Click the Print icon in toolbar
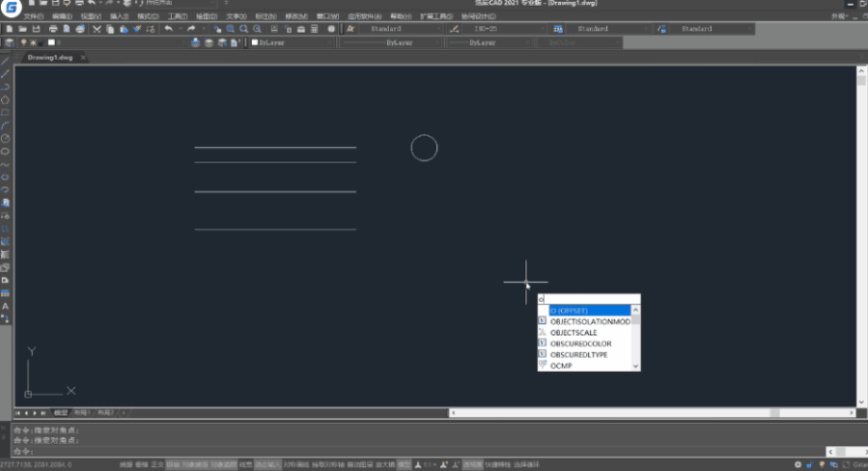 53,29
